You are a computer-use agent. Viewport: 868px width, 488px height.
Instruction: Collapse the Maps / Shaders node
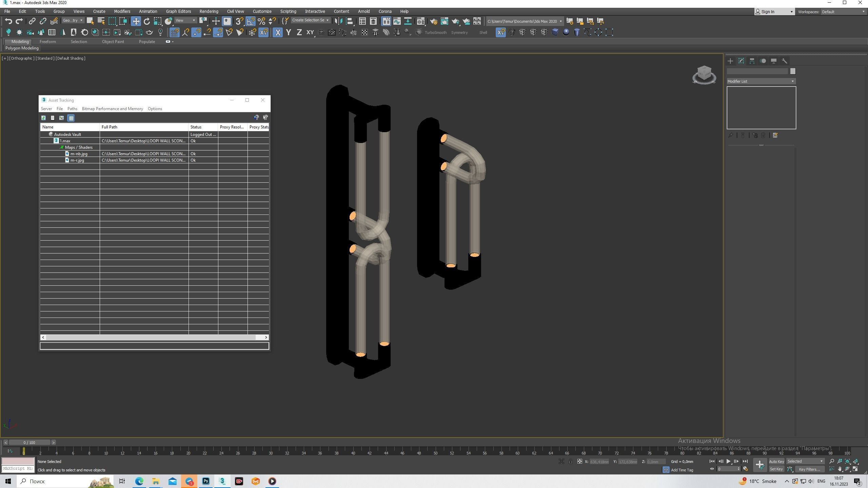tap(62, 147)
